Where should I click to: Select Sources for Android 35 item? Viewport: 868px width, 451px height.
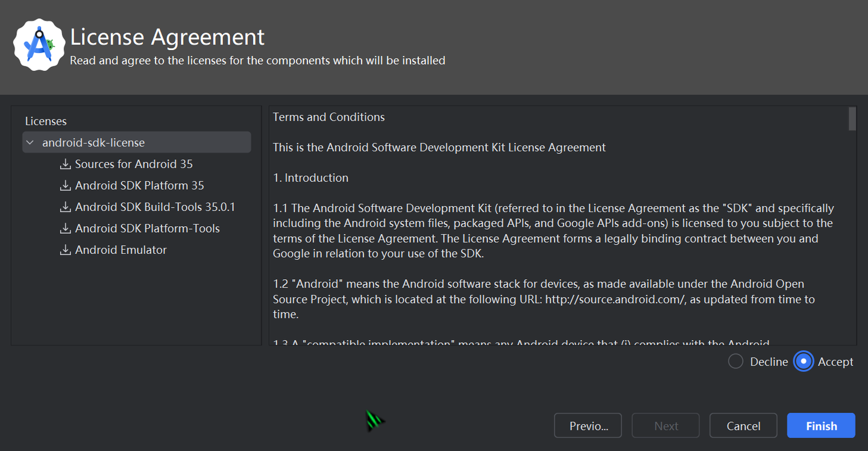pyautogui.click(x=134, y=164)
